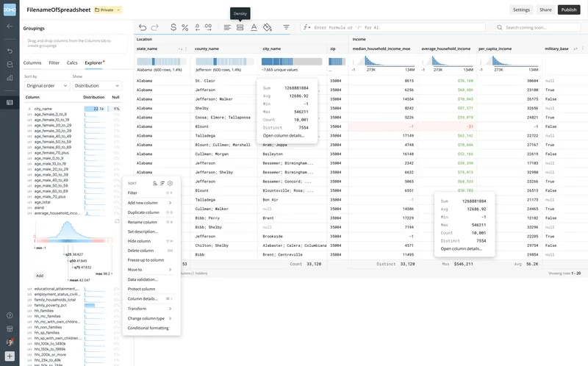Click the state_name distribution bar
Screen dimensions: 588x366
pos(162,62)
